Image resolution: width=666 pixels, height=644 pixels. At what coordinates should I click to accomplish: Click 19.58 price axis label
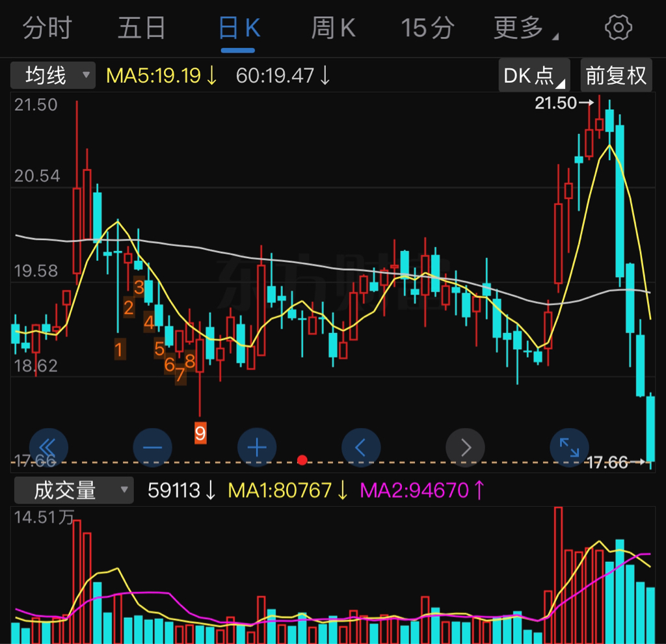click(x=36, y=271)
